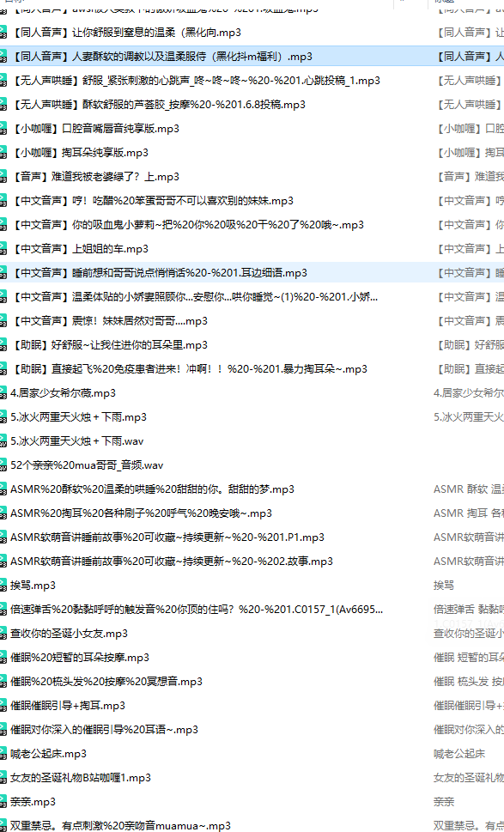The width and height of the screenshot is (504, 832).
Task: Select file 舒服_紧张刺激的心跳声 心跳投稿_1.mp3
Action: coord(195,81)
